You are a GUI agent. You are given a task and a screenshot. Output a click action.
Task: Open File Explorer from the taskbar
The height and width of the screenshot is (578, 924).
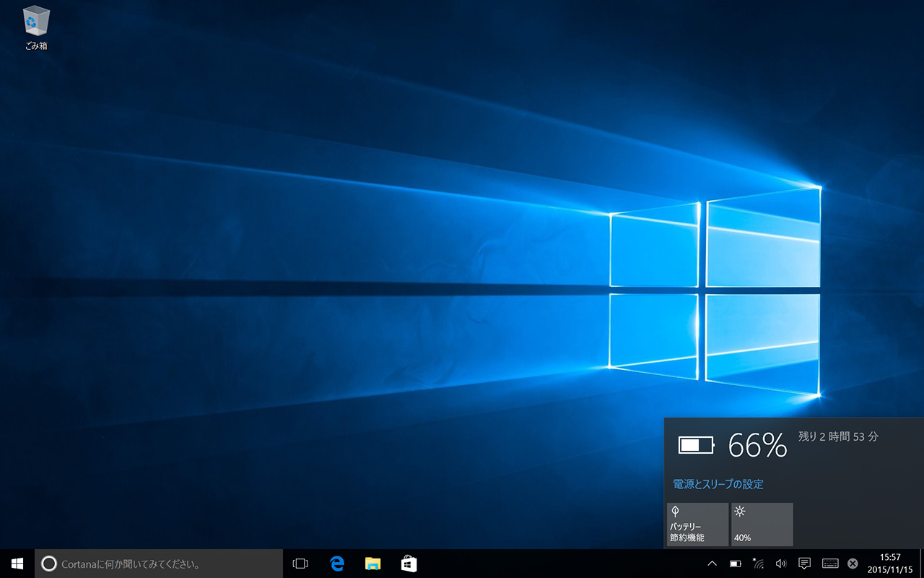click(372, 564)
